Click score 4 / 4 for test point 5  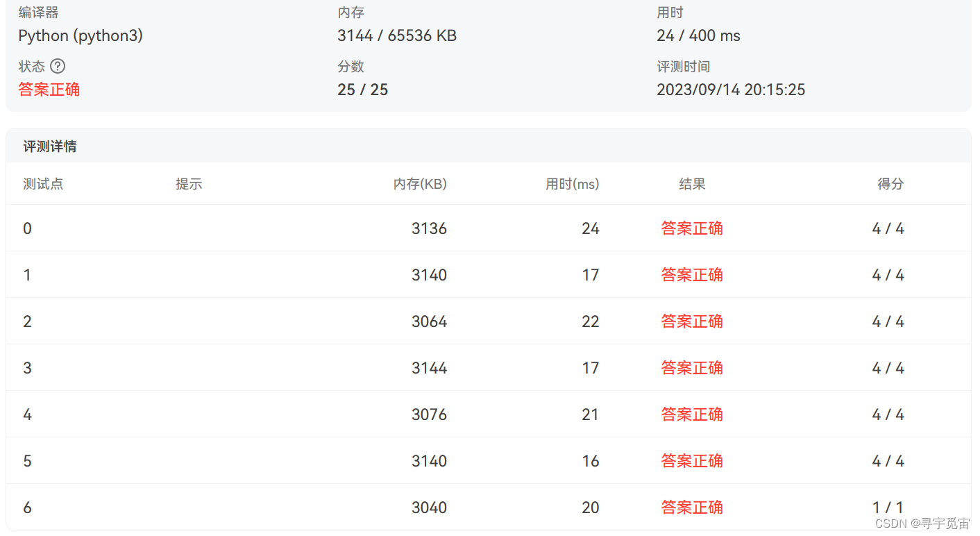point(888,461)
